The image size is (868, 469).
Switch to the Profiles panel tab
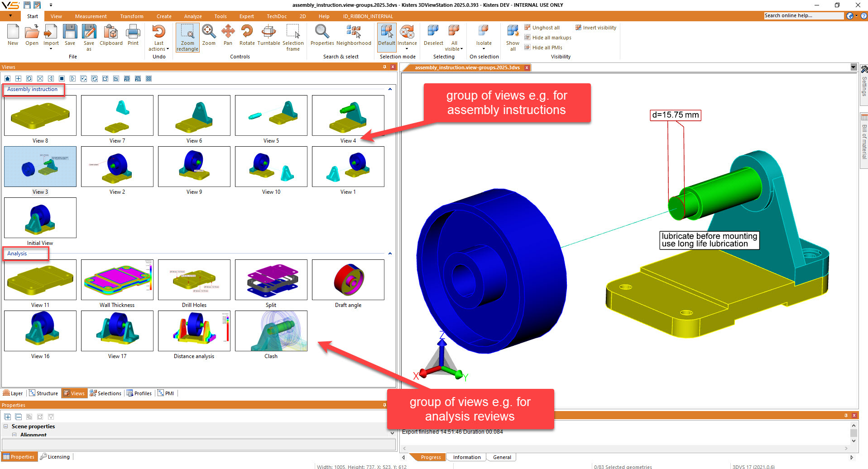(139, 393)
